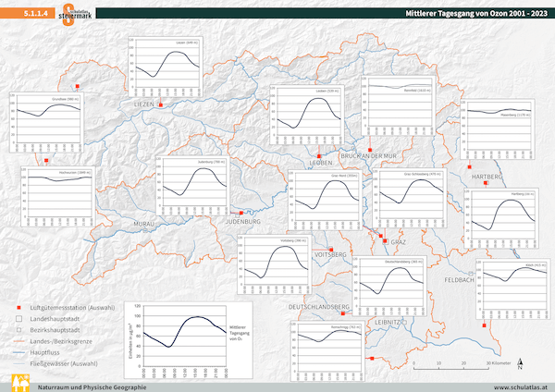Open the Graz-Nord ozone chart
The height and width of the screenshot is (392, 555).
pyautogui.click(x=326, y=201)
